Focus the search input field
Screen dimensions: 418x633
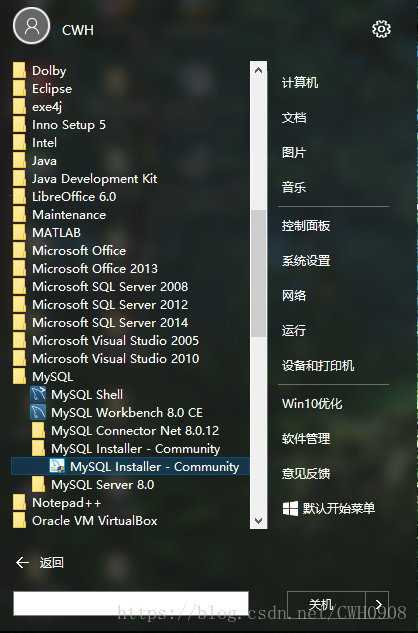(x=131, y=604)
